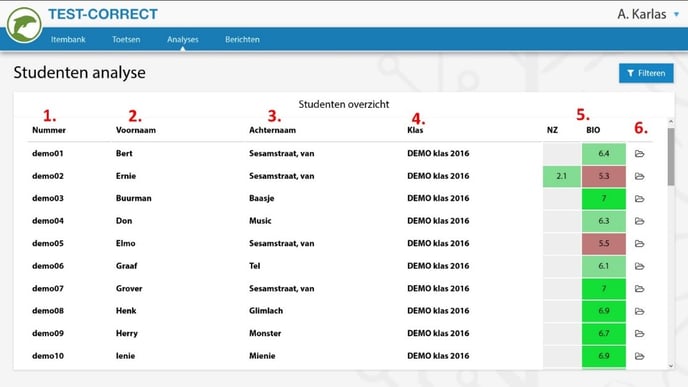The image size is (688, 387).
Task: Click last name Tel
Action: [254, 266]
